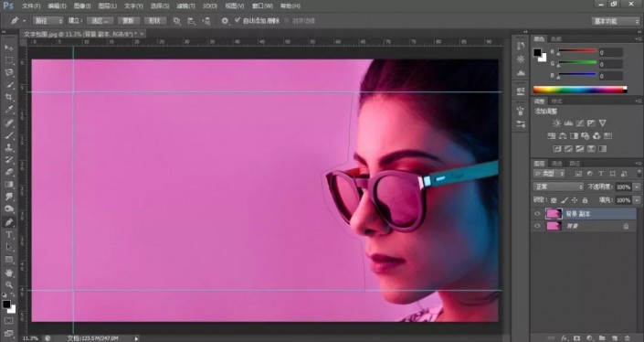Open Adjustments panel flyout menu
Screen dimensions: 644x342
coord(638,102)
